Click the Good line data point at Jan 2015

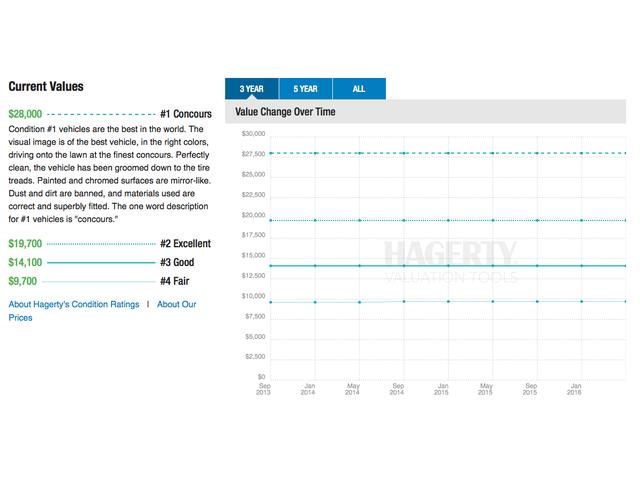coord(449,266)
